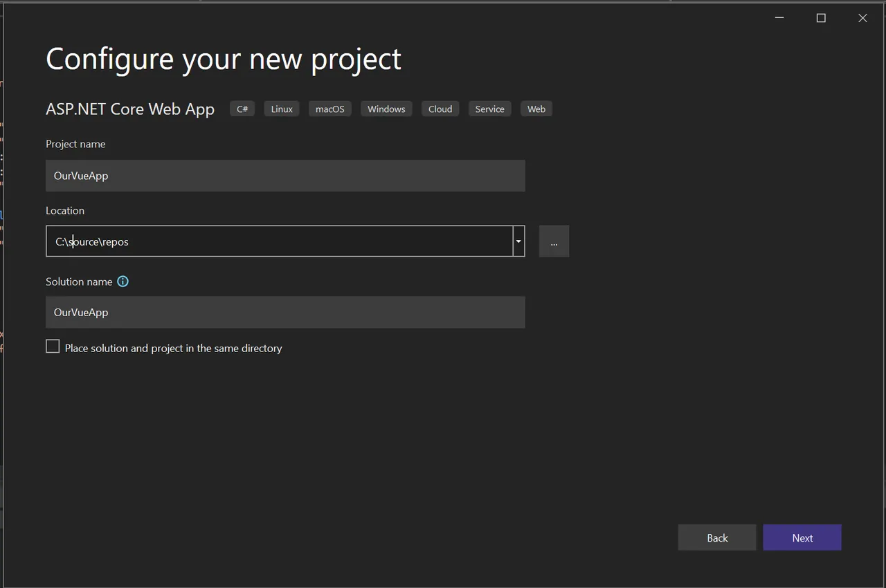886x588 pixels.
Task: Minimize the dialog window
Action: coord(779,18)
